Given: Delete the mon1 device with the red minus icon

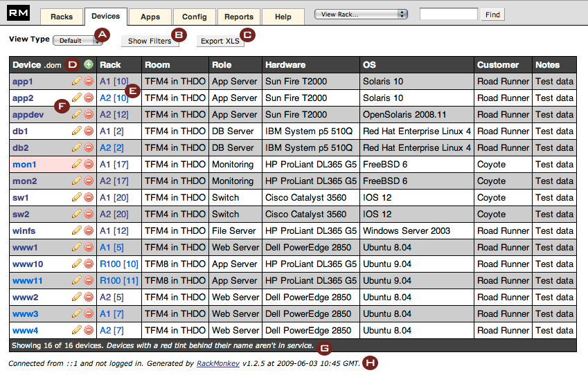Looking at the screenshot, I should click(89, 164).
